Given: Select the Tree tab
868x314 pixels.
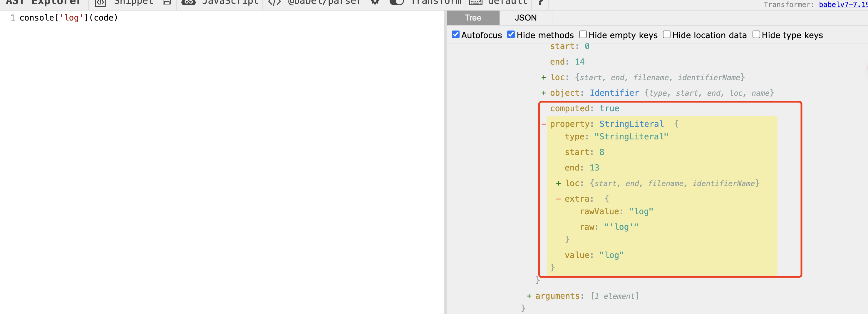Looking at the screenshot, I should click(473, 18).
